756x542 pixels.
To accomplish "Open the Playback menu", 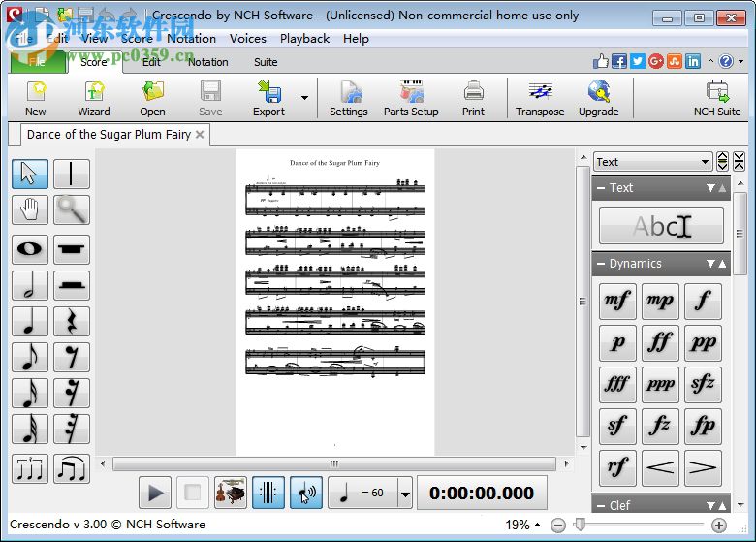I will point(304,39).
